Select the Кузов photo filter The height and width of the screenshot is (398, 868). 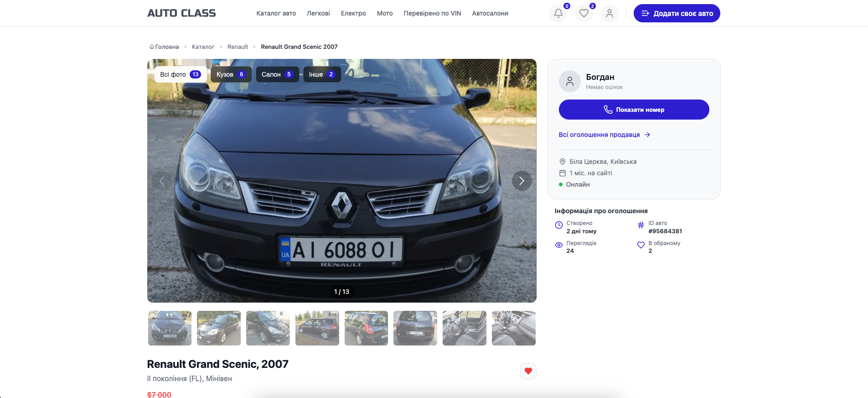click(x=231, y=74)
